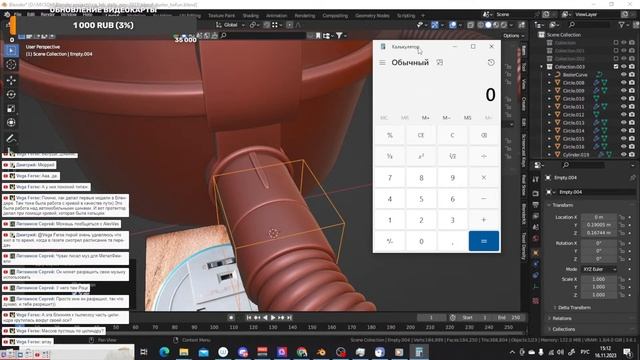Expand the Delta Transform panel

pyautogui.click(x=574, y=307)
